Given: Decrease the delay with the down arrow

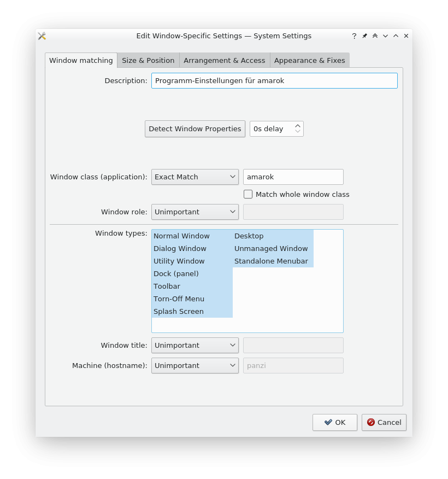Looking at the screenshot, I should tap(298, 132).
